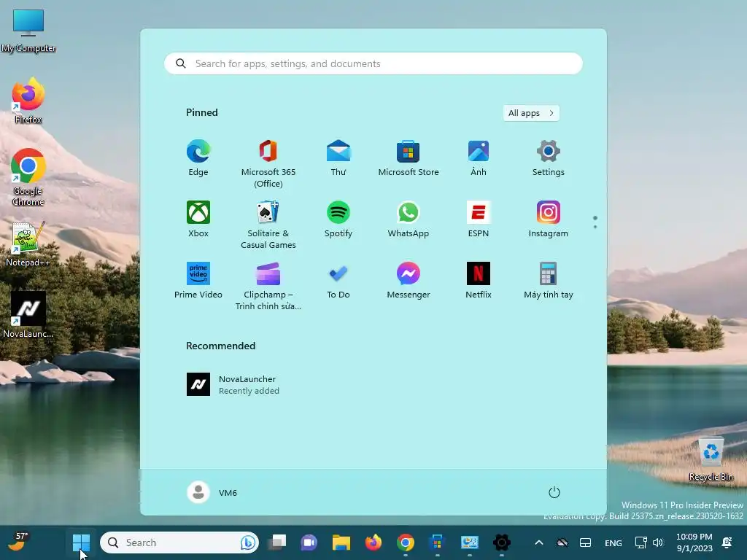The image size is (747, 560).
Task: Click the volume speaker icon
Action: (658, 542)
